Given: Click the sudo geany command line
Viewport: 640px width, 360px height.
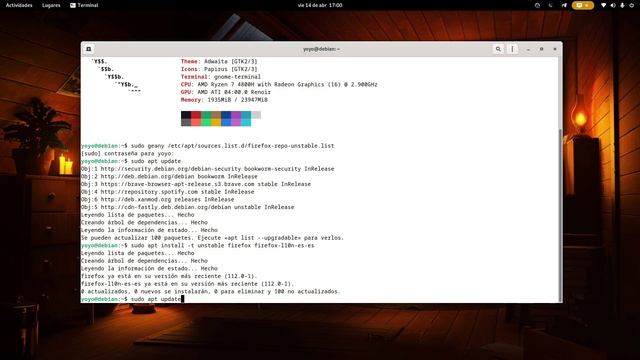Looking at the screenshot, I should click(x=208, y=146).
